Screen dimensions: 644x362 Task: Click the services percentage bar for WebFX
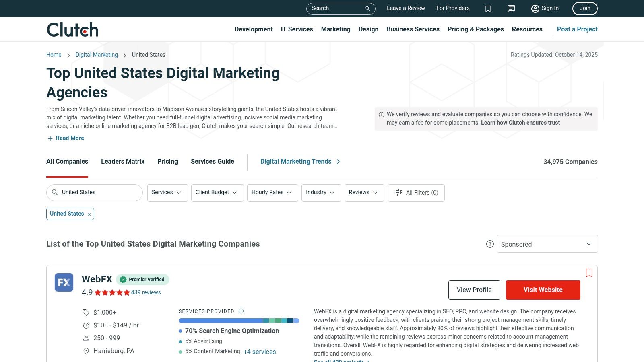(x=239, y=321)
